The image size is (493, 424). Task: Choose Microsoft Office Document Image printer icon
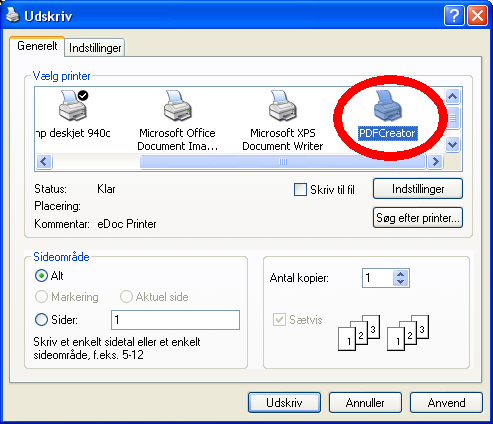tap(177, 106)
